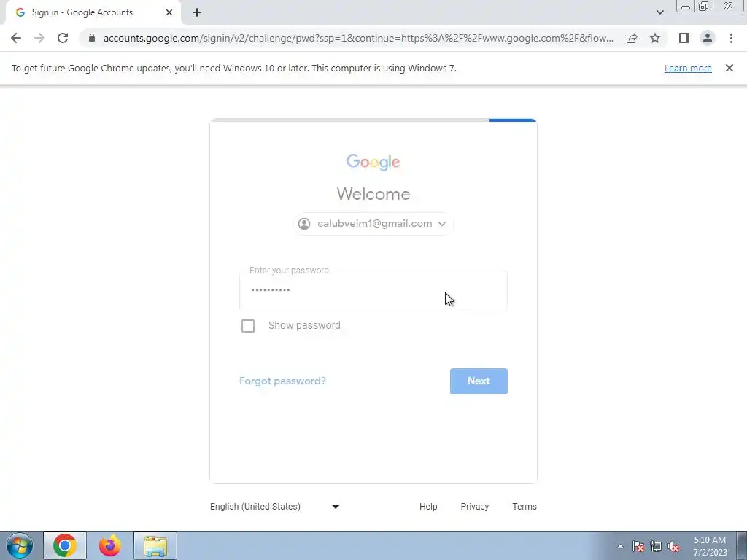The image size is (747, 560).
Task: Click the network status tray icon
Action: (x=656, y=546)
